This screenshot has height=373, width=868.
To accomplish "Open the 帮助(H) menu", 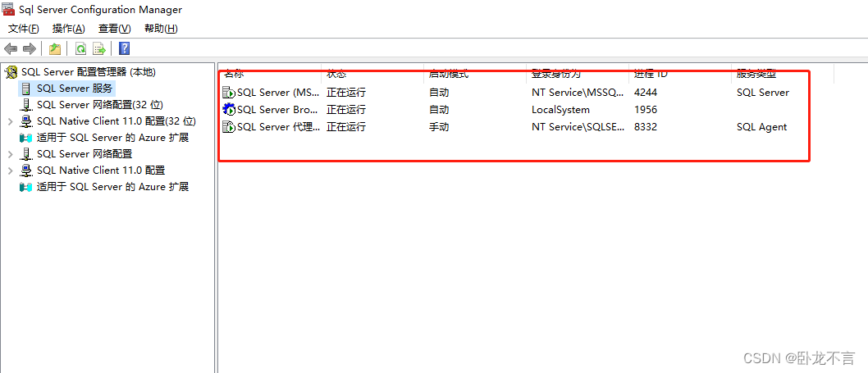I will click(161, 28).
